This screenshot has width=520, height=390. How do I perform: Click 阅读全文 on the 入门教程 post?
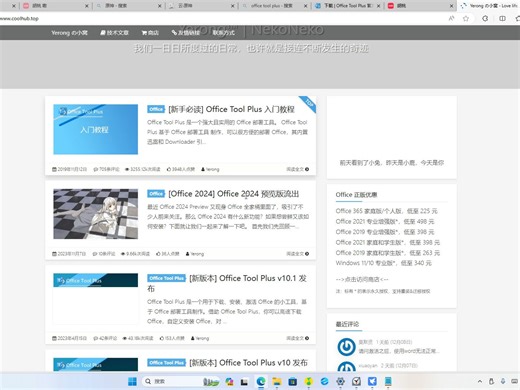tap(297, 169)
